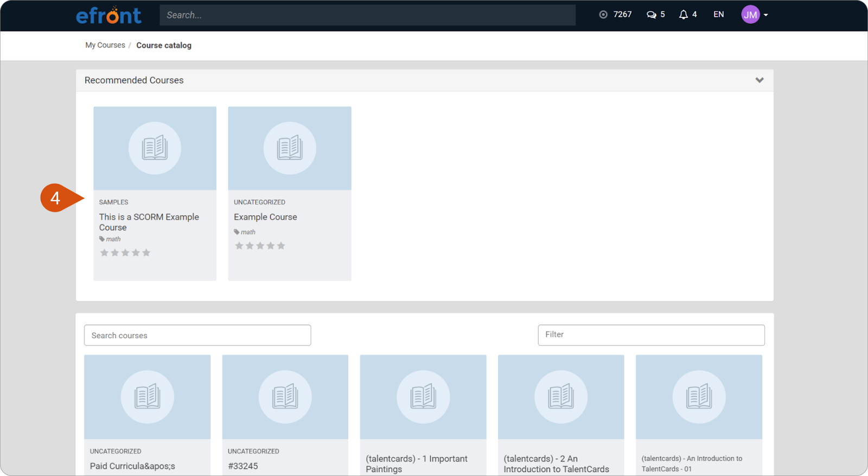Rate Example Course four stars

[x=270, y=246]
